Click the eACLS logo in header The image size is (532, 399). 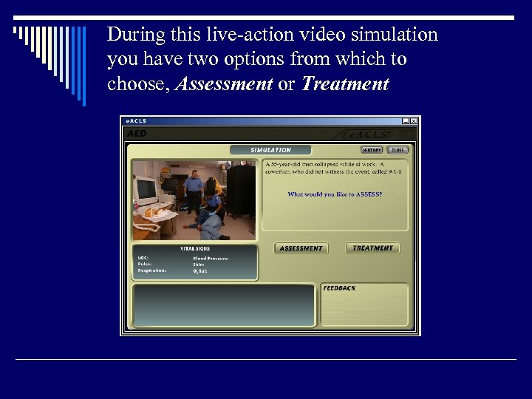(368, 134)
